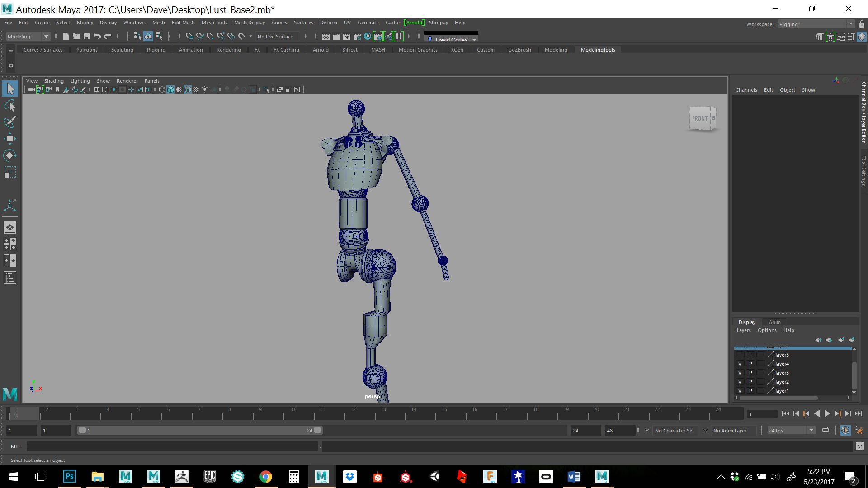Create a new empty display layer
This screenshot has width=868, height=488.
click(x=841, y=340)
